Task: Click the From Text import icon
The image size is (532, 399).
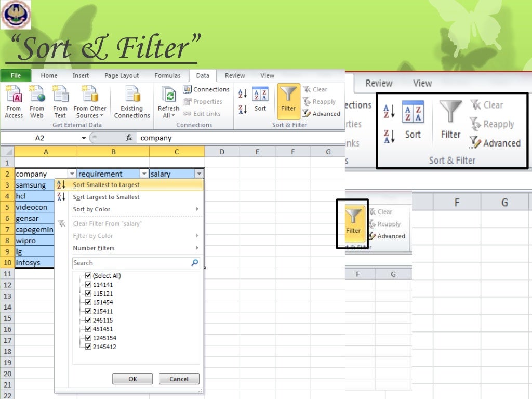Action: (60, 102)
